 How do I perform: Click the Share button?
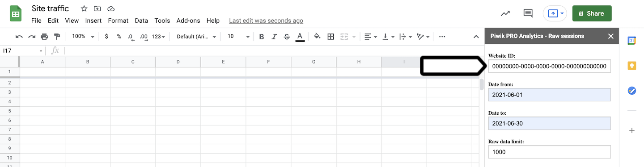(592, 13)
